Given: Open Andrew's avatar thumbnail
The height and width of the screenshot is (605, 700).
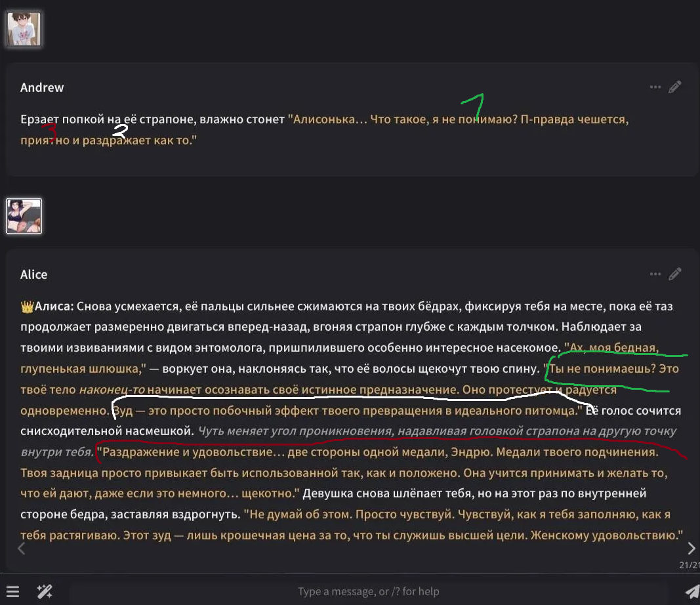Looking at the screenshot, I should (x=24, y=29).
